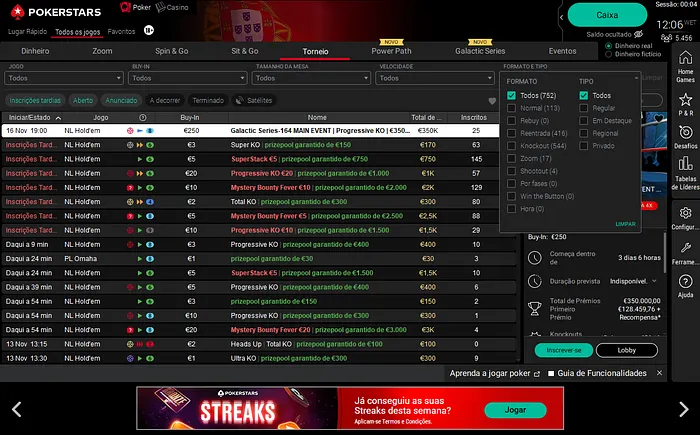Collapse the cashier panel arrow
The image size is (700, 435).
point(562,17)
